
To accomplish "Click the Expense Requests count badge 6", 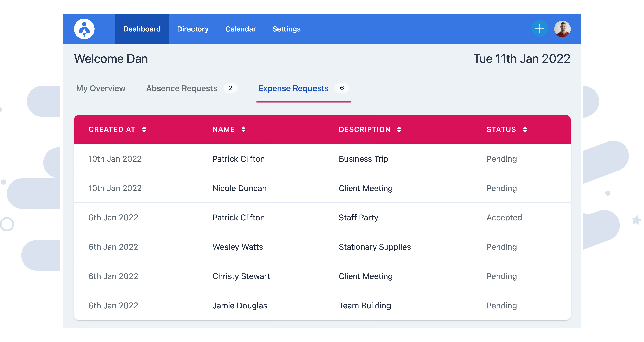I will (342, 88).
